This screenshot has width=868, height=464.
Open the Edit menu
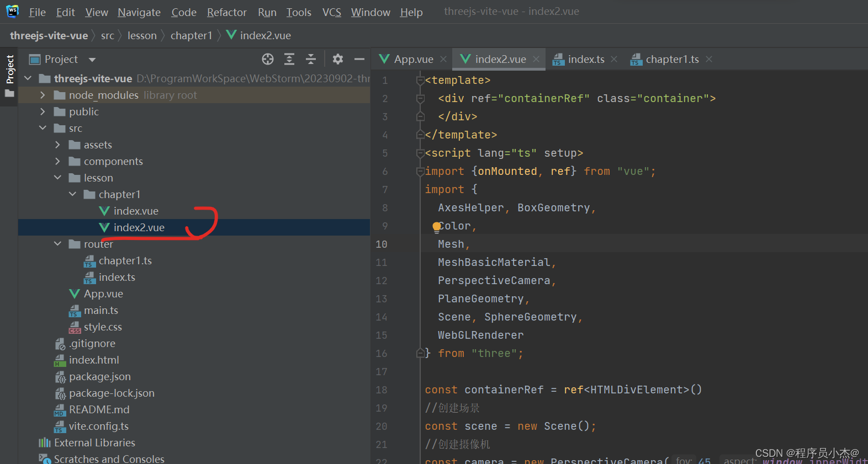click(x=65, y=12)
